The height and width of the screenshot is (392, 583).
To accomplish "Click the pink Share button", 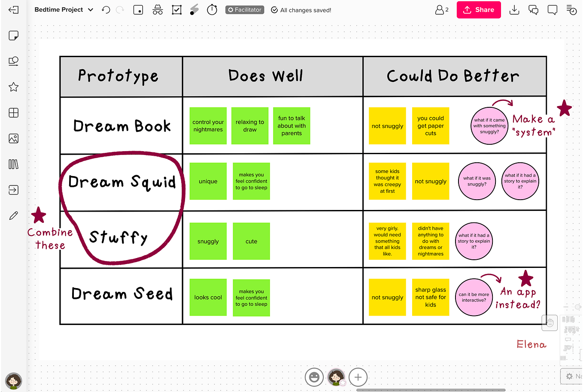I will click(x=479, y=9).
